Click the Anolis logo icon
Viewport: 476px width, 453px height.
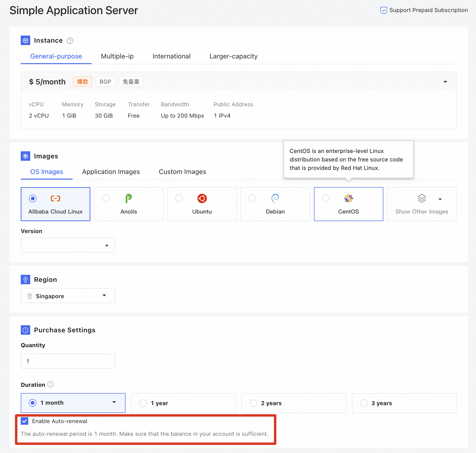pyautogui.click(x=129, y=198)
